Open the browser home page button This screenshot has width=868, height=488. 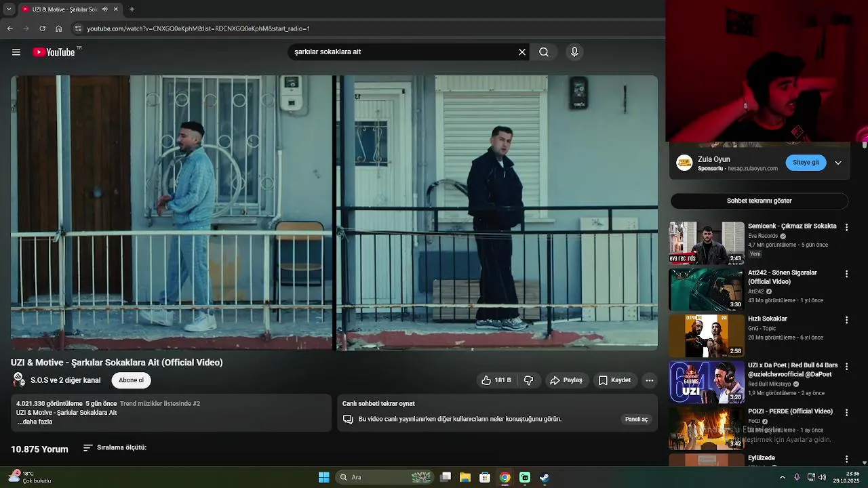58,28
